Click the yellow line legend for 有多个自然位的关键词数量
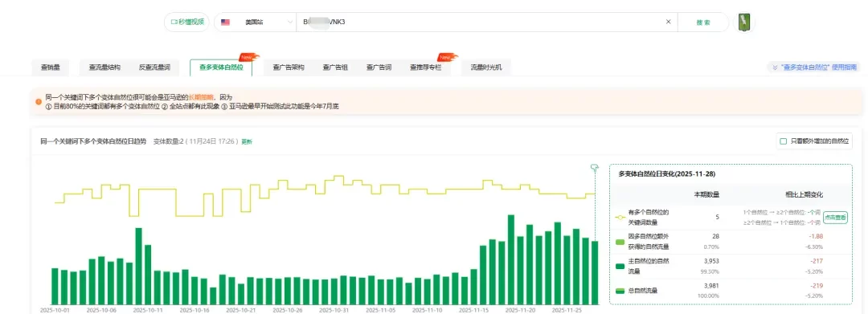 tap(620, 218)
